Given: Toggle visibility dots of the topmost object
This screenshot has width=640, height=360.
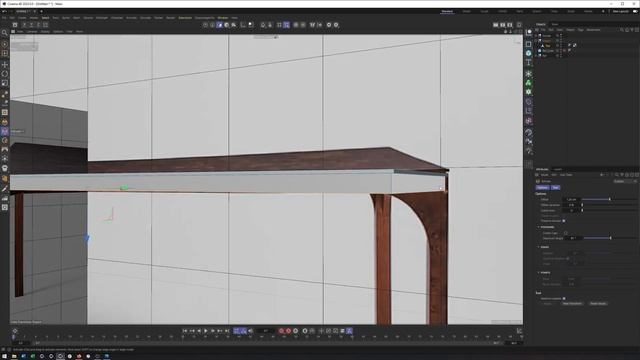Looking at the screenshot, I should pos(561,36).
